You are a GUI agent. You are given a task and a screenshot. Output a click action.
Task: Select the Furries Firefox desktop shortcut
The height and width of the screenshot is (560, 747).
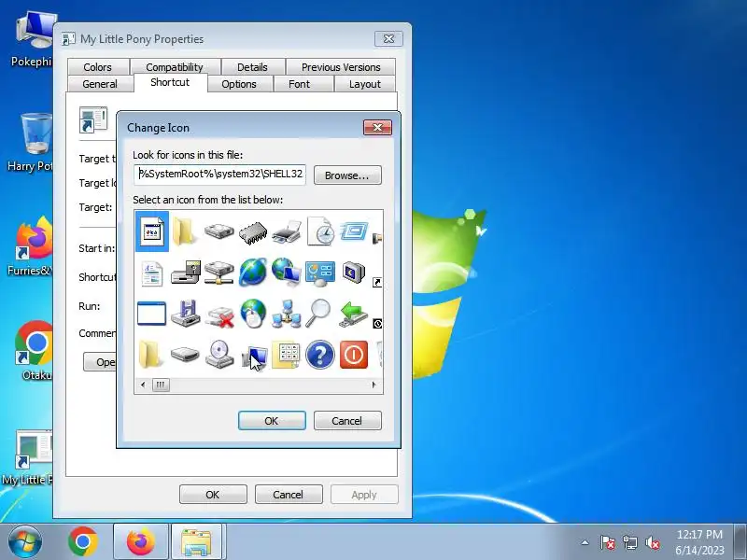pos(30,246)
